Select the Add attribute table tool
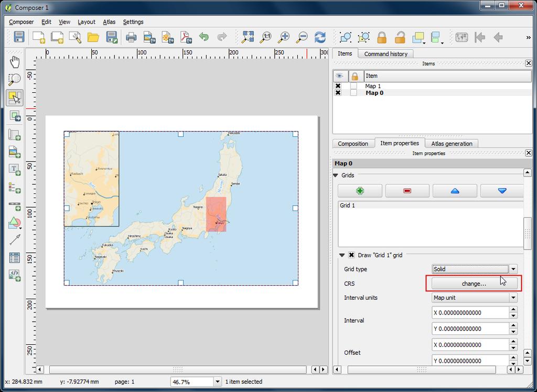 tap(15, 258)
